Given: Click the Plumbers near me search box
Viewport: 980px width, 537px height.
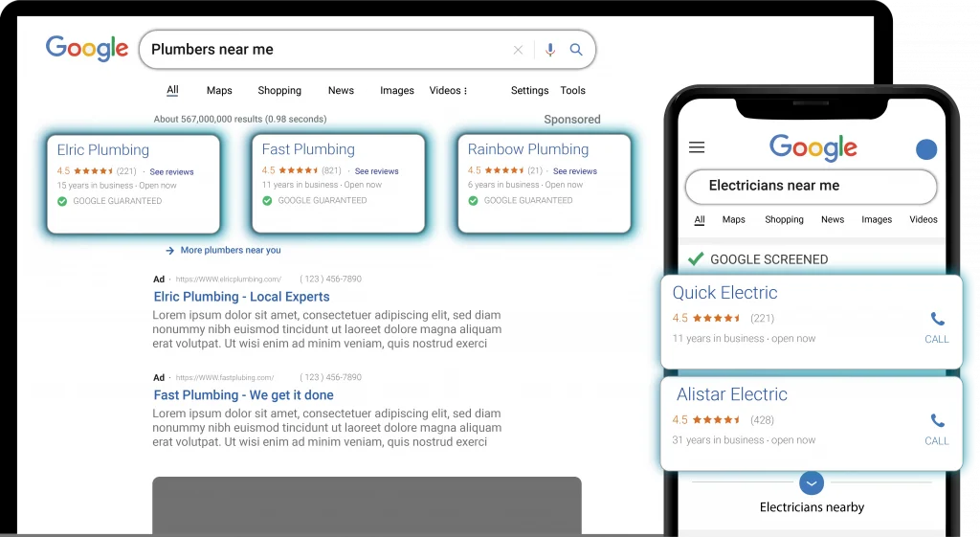Looking at the screenshot, I should (325, 50).
